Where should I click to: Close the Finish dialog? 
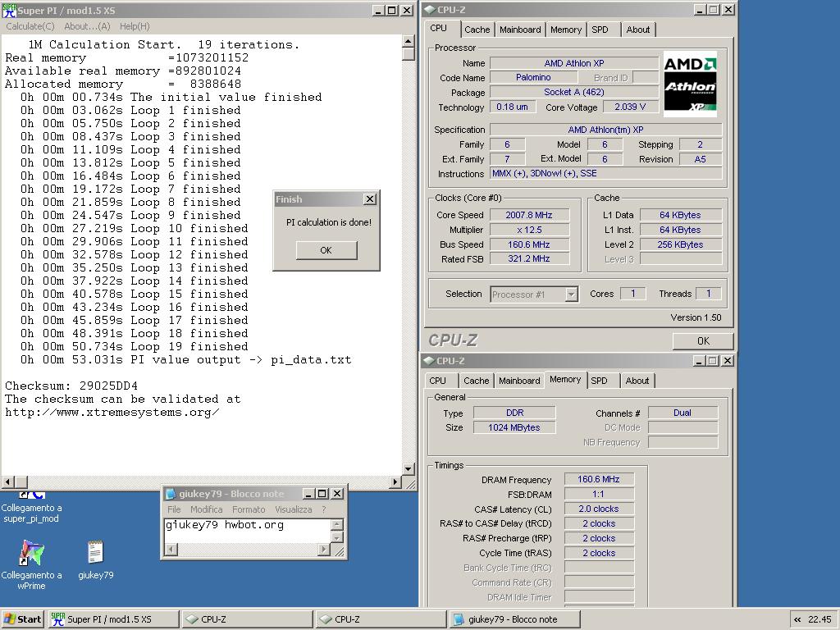coord(370,199)
